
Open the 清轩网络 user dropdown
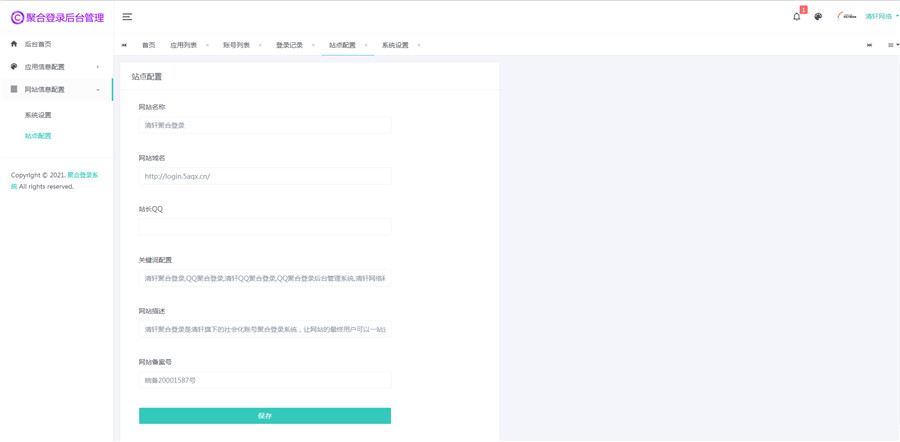click(x=881, y=17)
